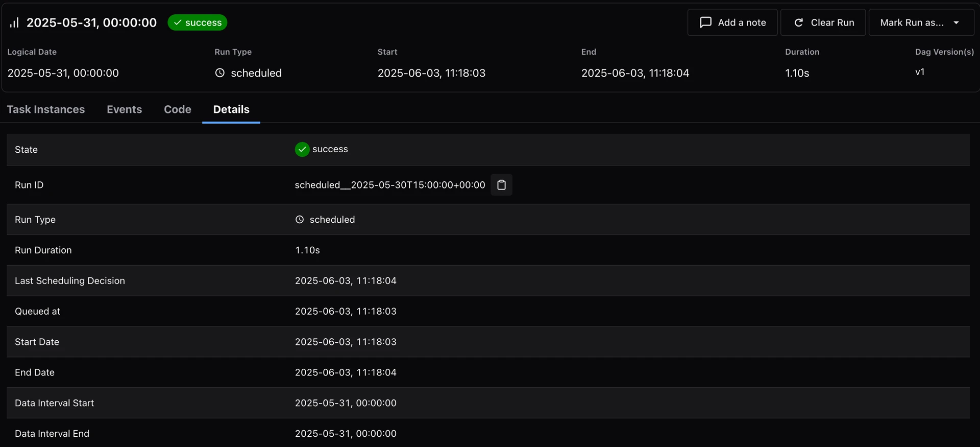Expand the Mark Run as dropdown arrow
980x447 pixels.
click(957, 22)
